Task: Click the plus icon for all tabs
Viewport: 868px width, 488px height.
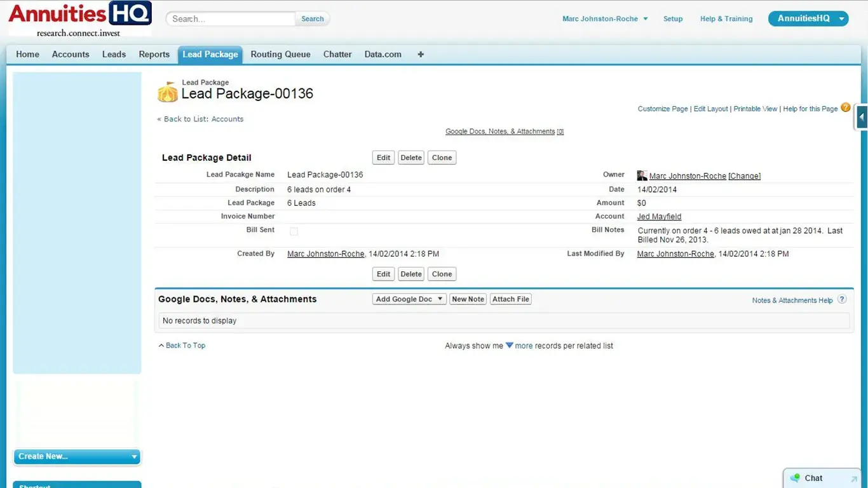Action: (x=421, y=55)
